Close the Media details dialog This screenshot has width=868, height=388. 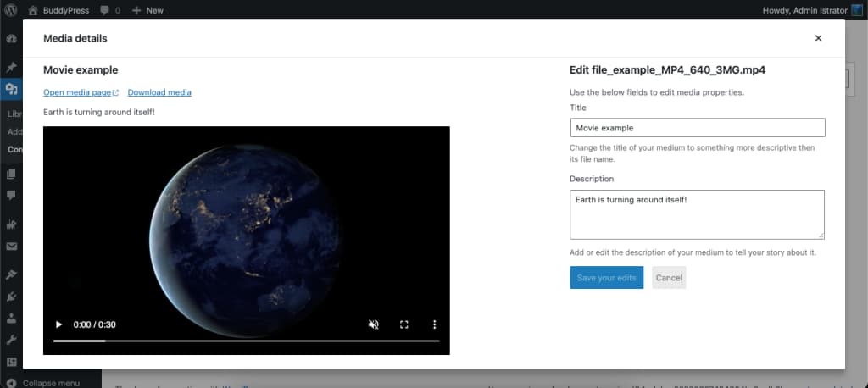click(x=818, y=38)
